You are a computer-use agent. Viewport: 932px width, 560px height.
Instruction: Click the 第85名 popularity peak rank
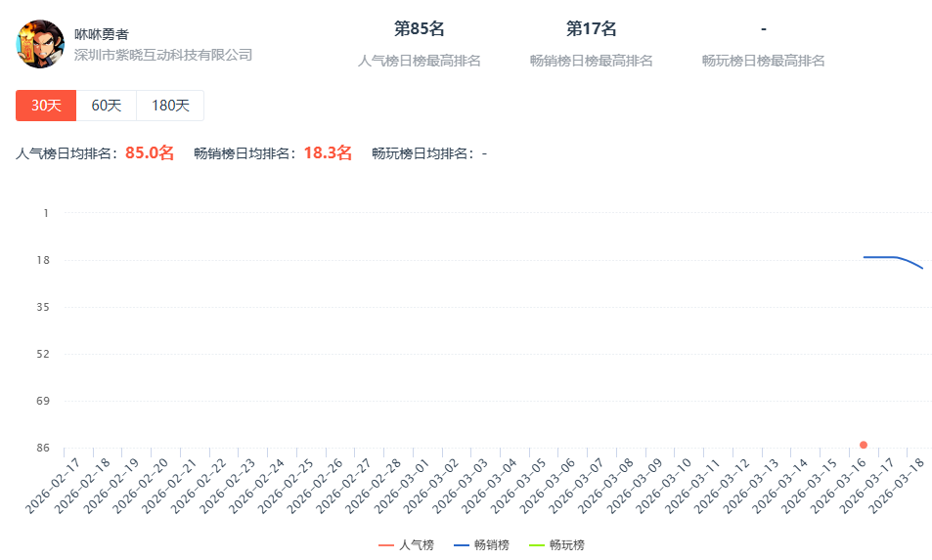[x=419, y=29]
